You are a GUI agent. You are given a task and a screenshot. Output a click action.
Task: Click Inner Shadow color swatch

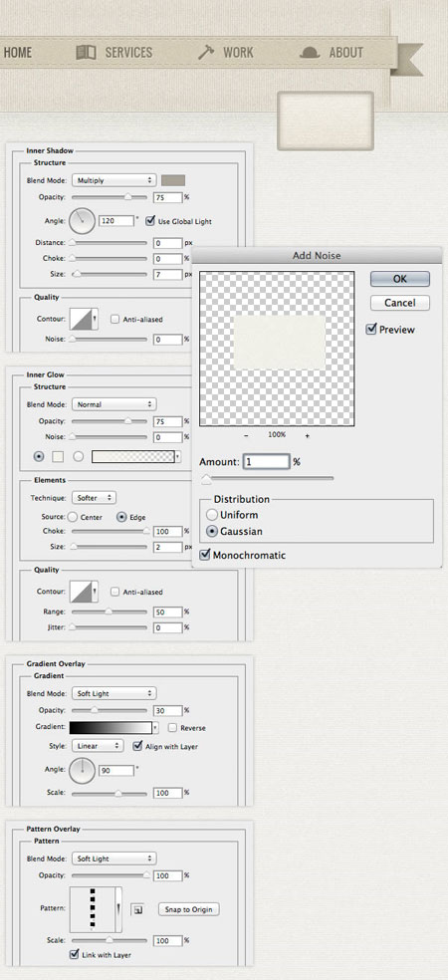click(173, 180)
